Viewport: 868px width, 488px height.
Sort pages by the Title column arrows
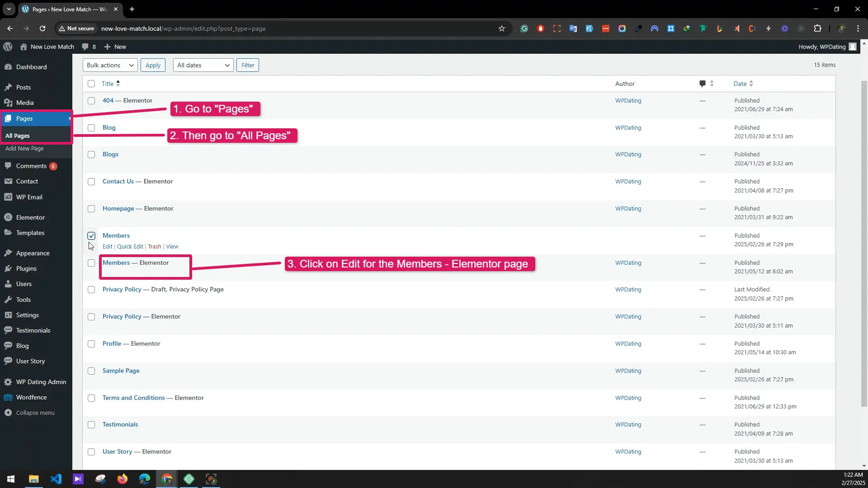(x=118, y=84)
